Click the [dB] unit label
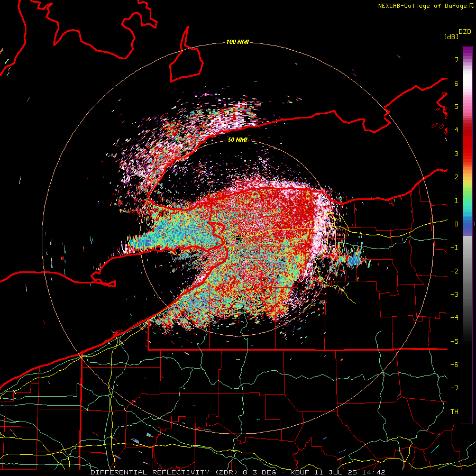The width and height of the screenshot is (476, 476). 452,36
